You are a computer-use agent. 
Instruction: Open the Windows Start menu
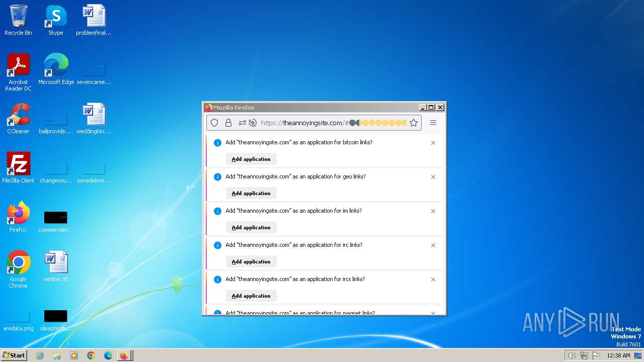(14, 355)
